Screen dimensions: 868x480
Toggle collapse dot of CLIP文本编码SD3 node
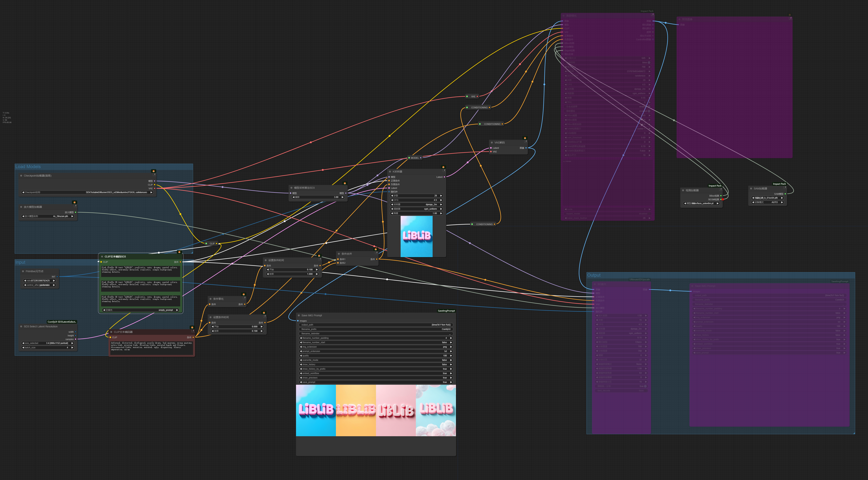tap(102, 257)
